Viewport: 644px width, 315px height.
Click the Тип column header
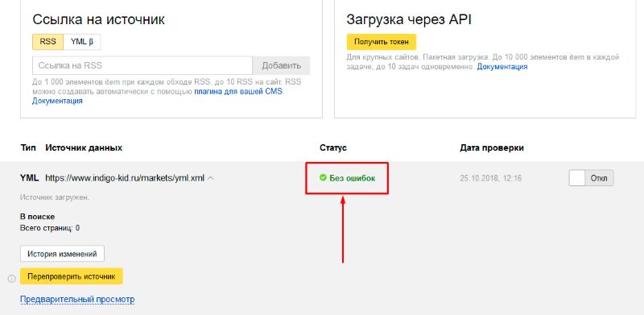pyautogui.click(x=28, y=147)
